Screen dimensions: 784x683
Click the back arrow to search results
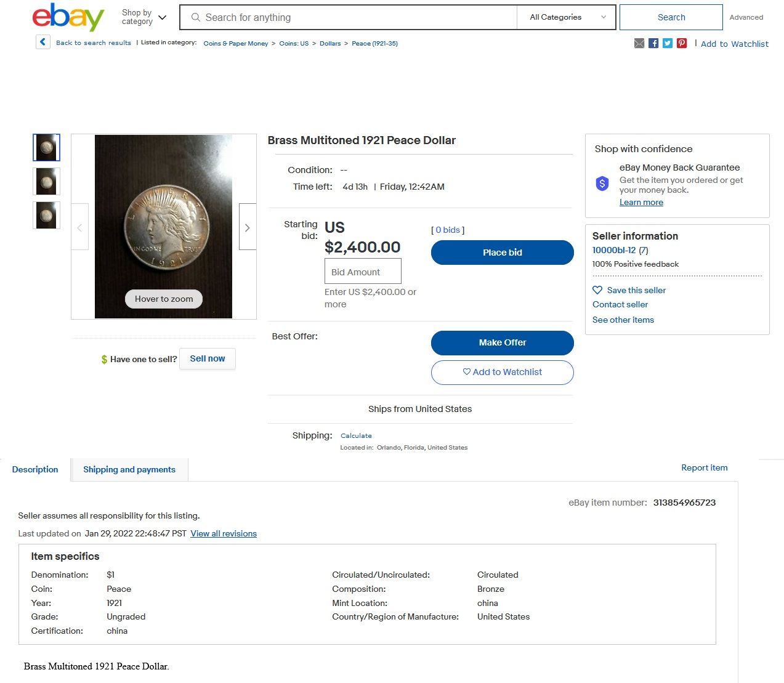point(42,42)
